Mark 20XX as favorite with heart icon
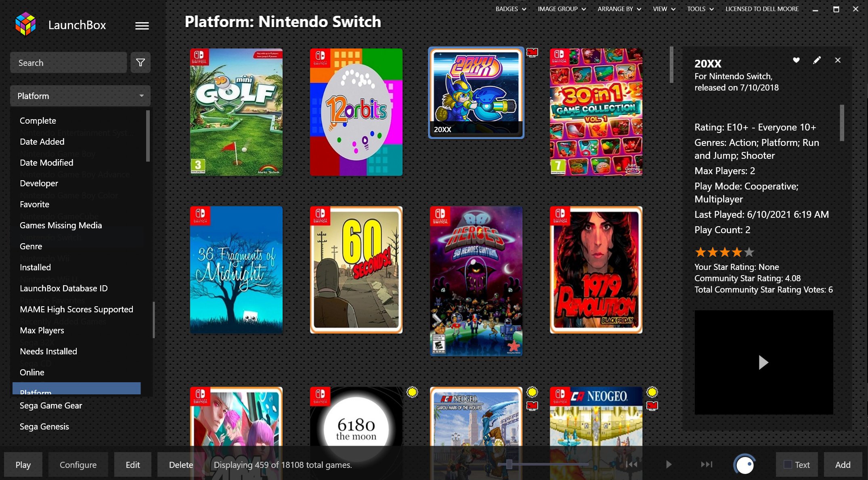This screenshot has width=868, height=480. (x=796, y=60)
